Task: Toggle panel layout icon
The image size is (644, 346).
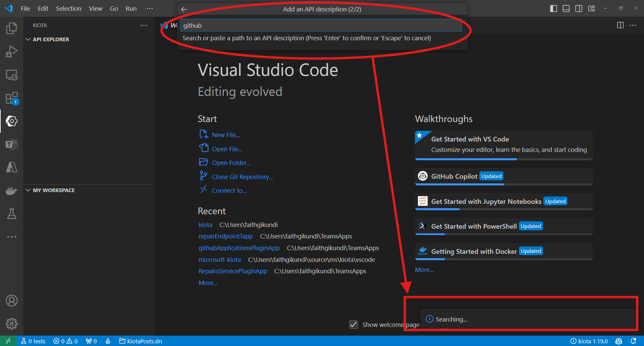Action: (x=566, y=9)
